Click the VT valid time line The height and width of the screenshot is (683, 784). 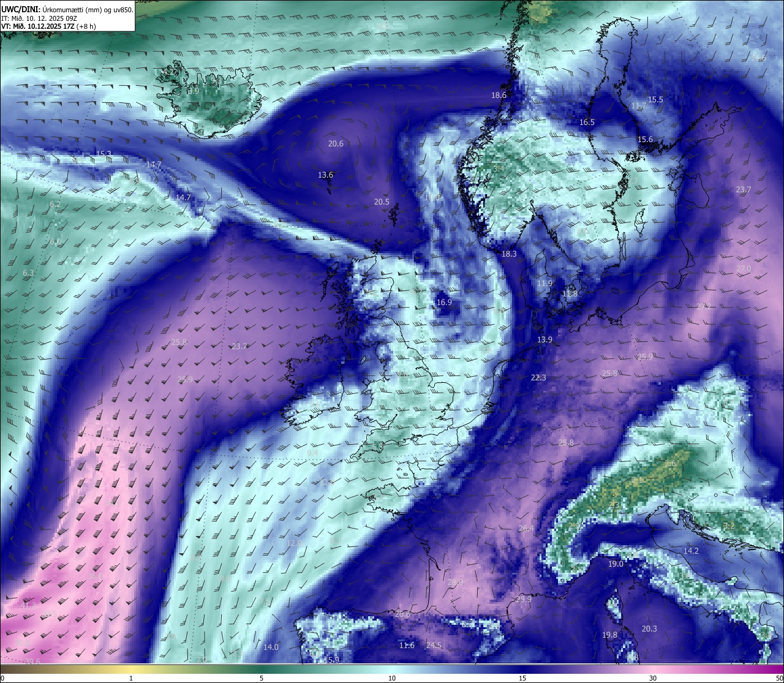click(x=48, y=26)
